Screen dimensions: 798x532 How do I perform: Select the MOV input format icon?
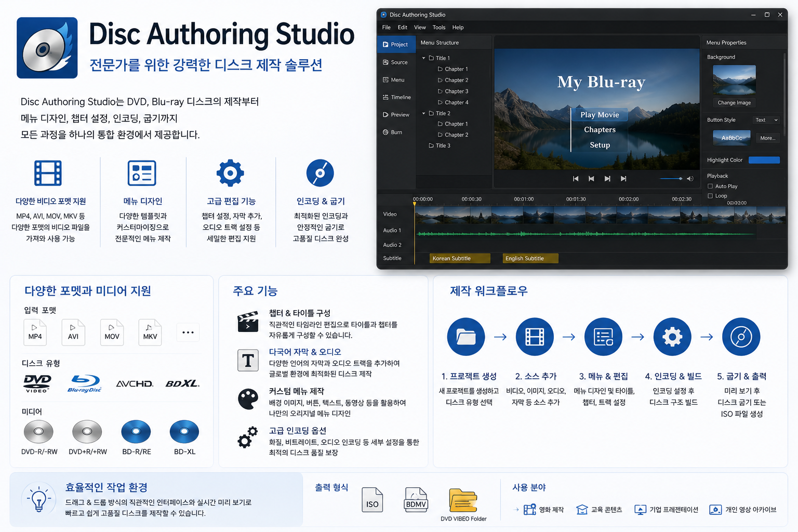(x=112, y=332)
